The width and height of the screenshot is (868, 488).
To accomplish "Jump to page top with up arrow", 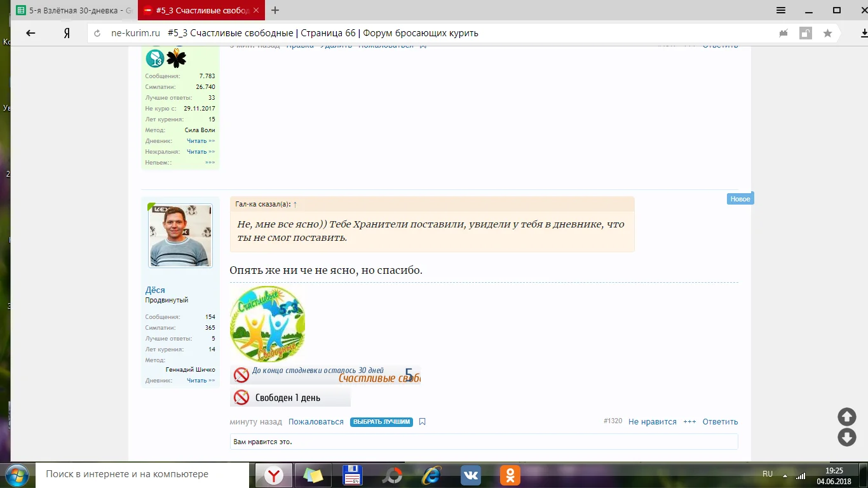I will coord(847,416).
